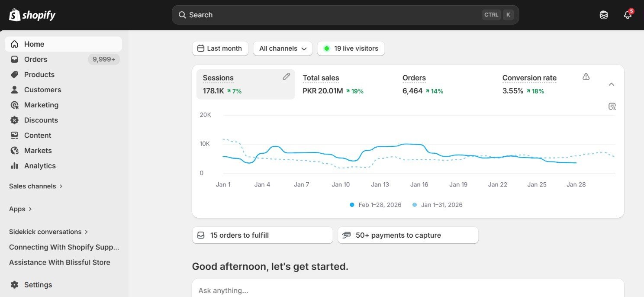Screen dimensions: 644x297
Task: Open the chart report explore icon
Action: click(612, 107)
